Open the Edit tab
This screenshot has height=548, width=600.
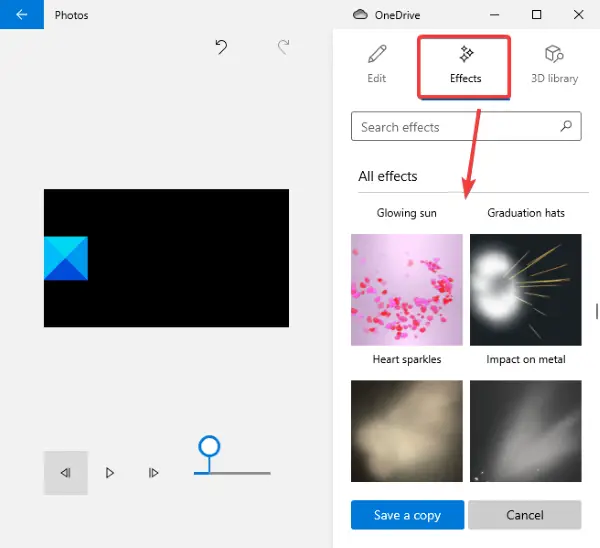377,64
